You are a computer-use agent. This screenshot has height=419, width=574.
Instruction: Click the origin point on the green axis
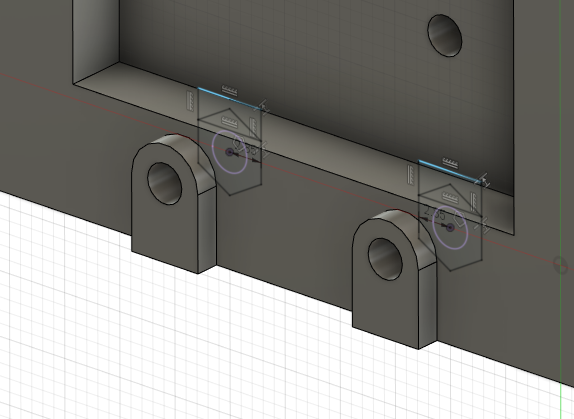(x=560, y=265)
